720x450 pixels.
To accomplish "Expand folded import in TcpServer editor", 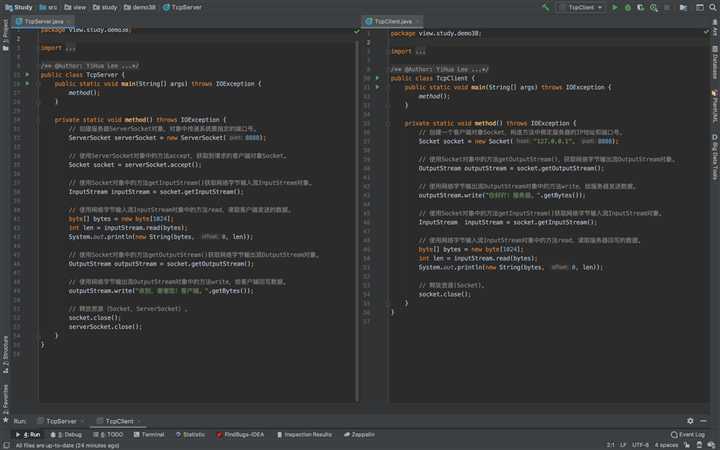I will (x=70, y=48).
